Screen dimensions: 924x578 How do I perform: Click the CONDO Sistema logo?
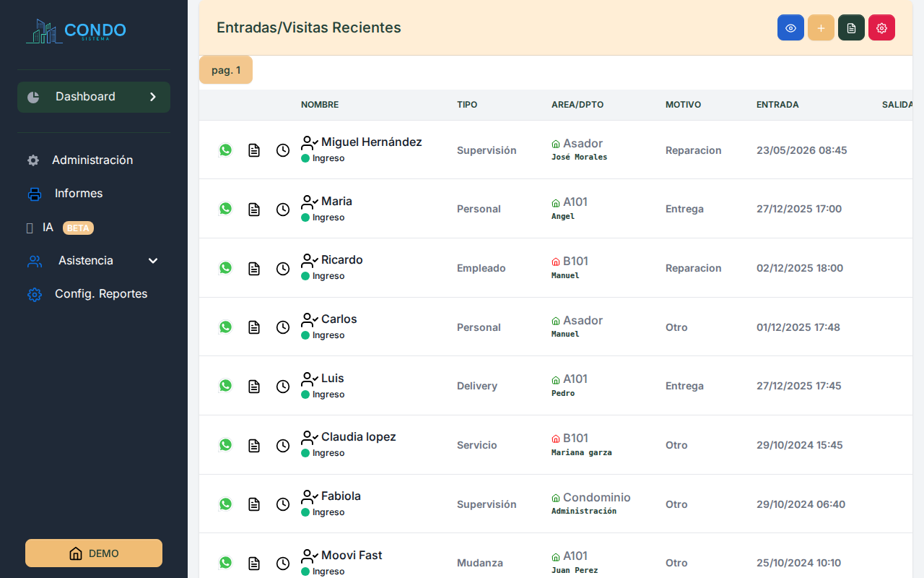pyautogui.click(x=76, y=30)
